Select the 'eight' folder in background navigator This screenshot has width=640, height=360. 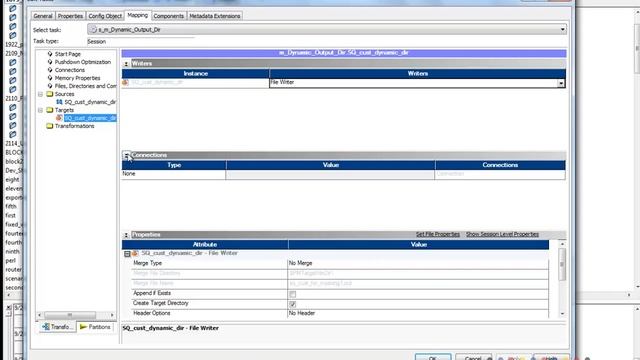pyautogui.click(x=12, y=180)
